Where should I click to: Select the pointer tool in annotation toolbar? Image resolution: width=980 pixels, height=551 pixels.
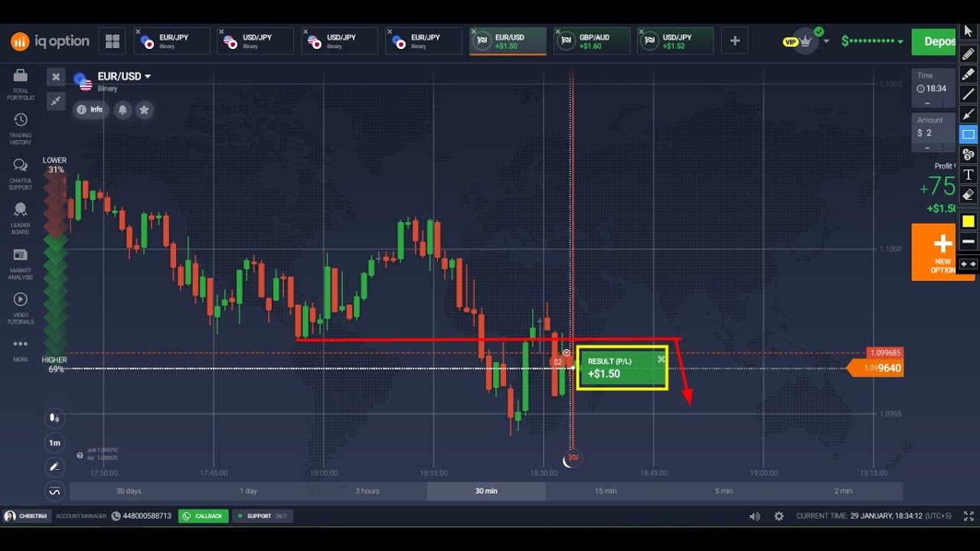968,31
